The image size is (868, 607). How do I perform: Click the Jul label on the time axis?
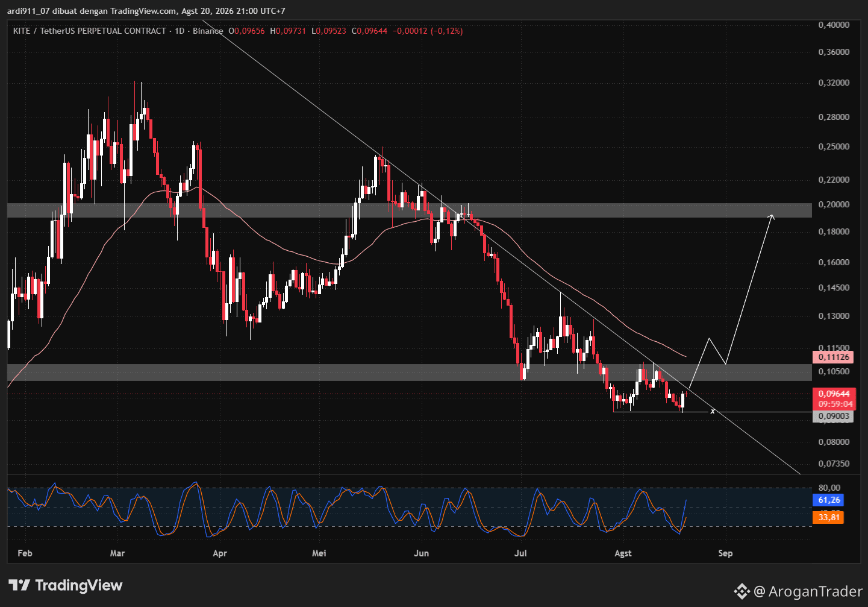(x=520, y=553)
